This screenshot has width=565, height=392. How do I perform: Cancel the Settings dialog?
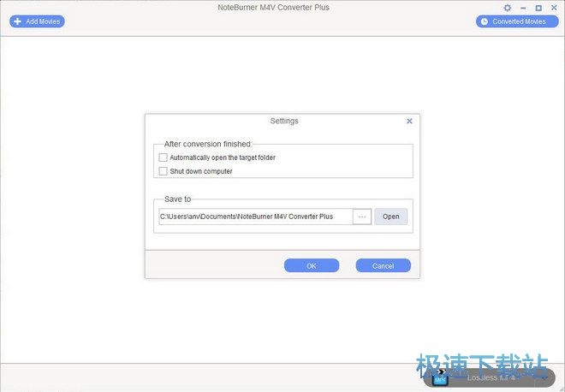pos(383,266)
